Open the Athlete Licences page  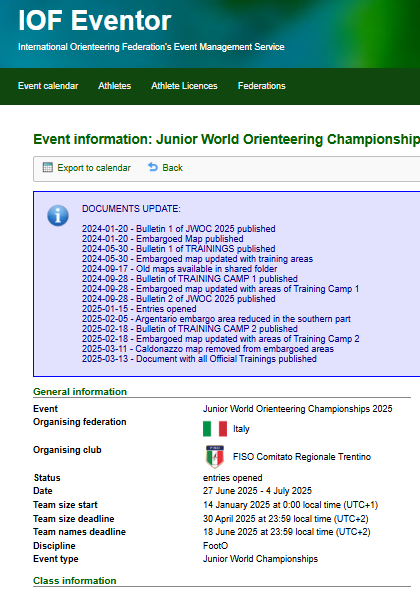click(184, 86)
